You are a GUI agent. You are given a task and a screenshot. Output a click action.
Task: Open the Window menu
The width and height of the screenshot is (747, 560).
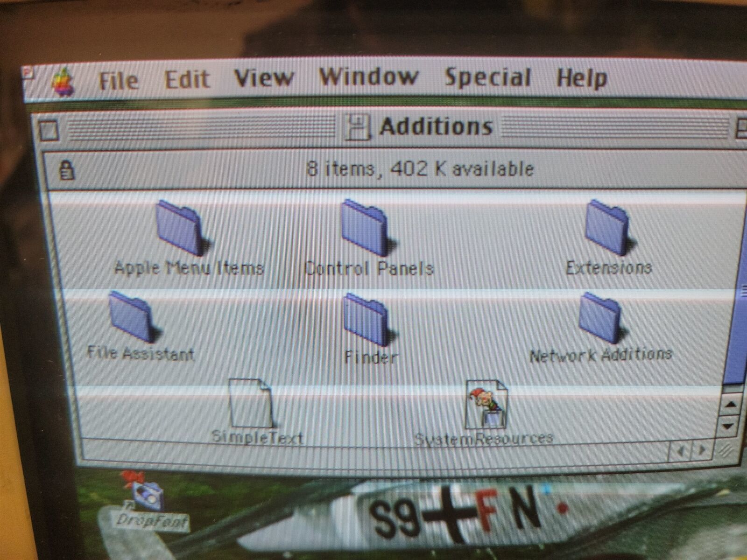[368, 76]
